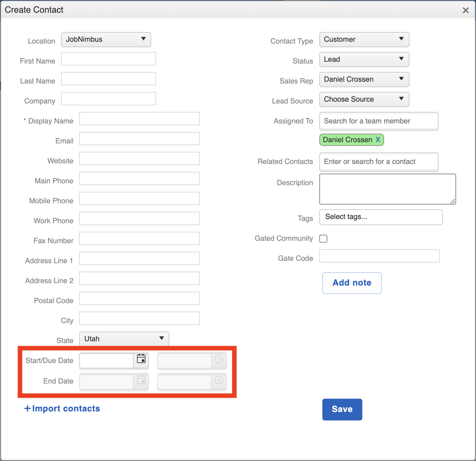This screenshot has height=461, width=476.
Task: Open the State dropdown showing Utah
Action: click(x=124, y=339)
